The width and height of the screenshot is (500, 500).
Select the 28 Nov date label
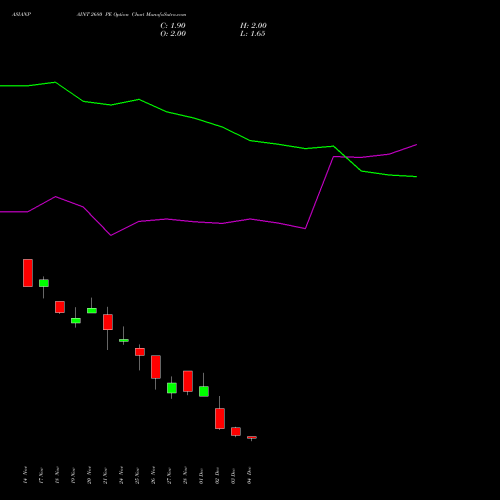pos(185,475)
